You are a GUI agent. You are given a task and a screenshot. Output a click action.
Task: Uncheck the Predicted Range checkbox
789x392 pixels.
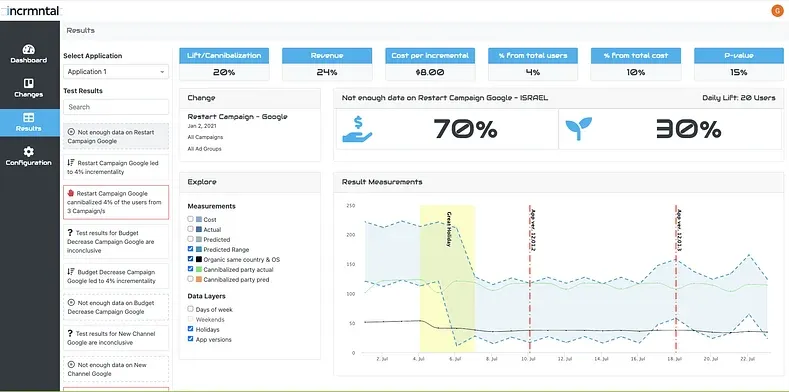[x=190, y=249]
